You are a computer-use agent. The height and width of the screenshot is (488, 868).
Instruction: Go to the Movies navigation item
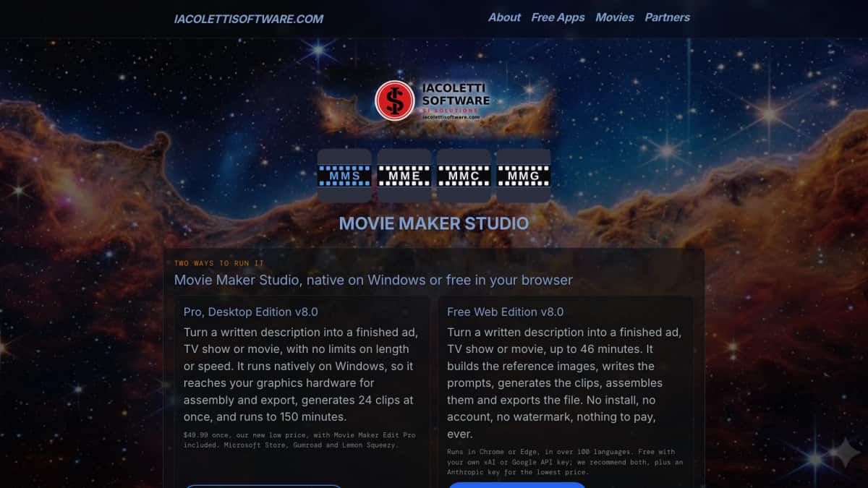(615, 17)
